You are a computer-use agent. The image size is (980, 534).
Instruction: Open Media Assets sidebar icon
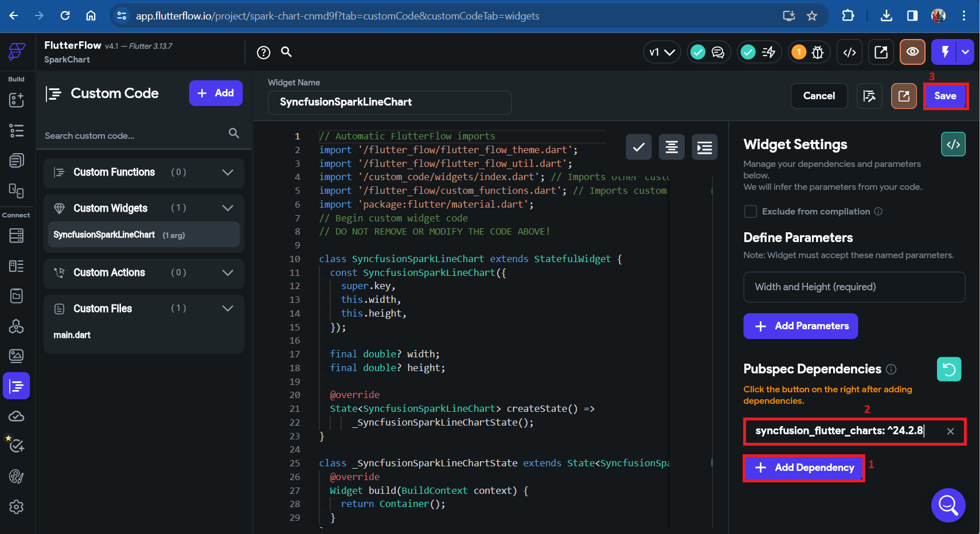click(17, 356)
